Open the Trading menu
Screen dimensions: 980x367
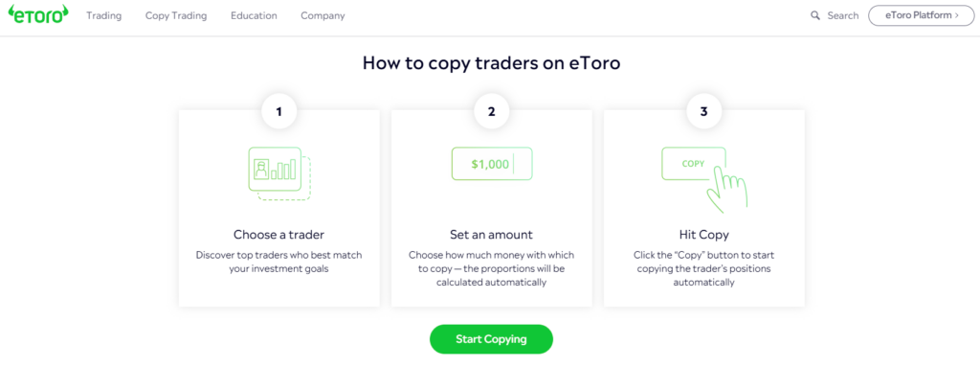point(103,15)
